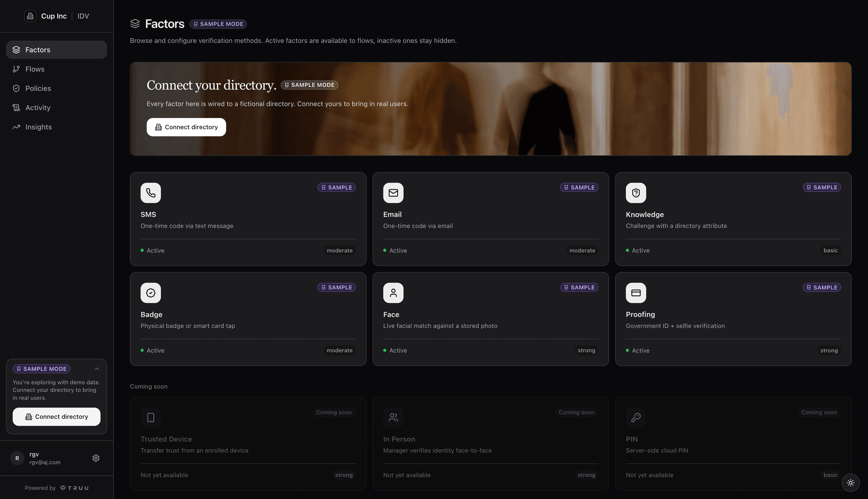Click the SMS one-time code description
The height and width of the screenshot is (499, 868).
187,226
